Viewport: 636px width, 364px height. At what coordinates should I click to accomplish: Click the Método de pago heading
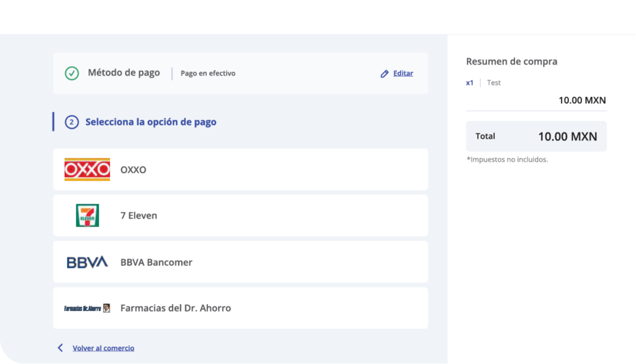pos(124,73)
